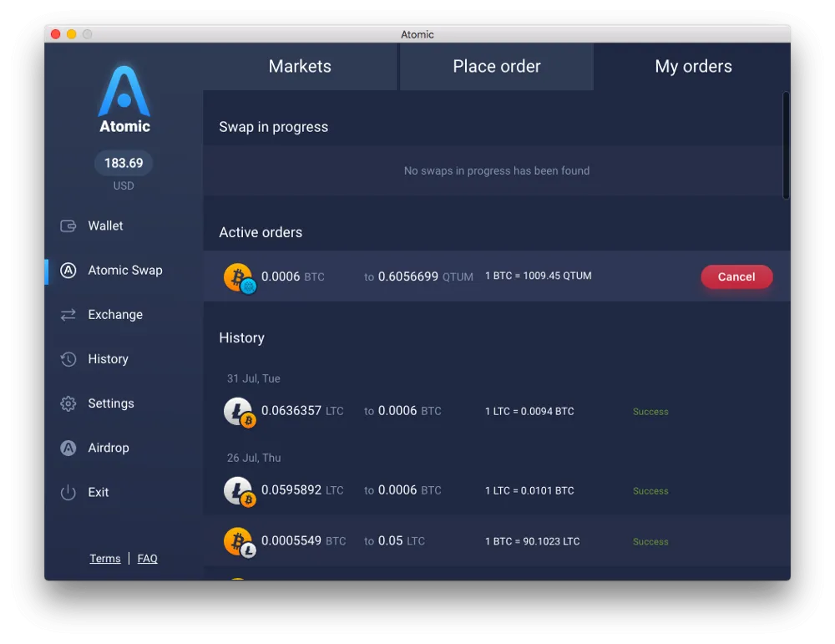Viewport: 835px width, 644px height.
Task: Click the Atomic logo in sidebar
Action: pos(124,99)
